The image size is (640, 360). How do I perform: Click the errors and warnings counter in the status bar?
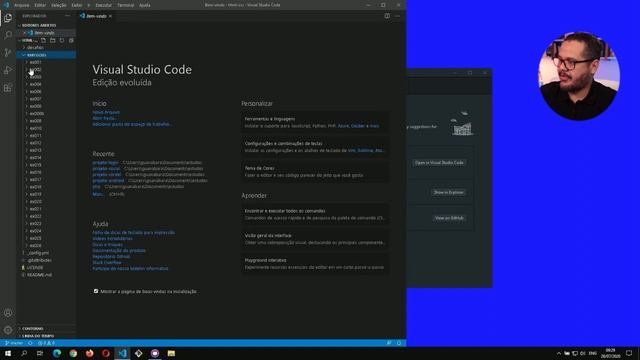pyautogui.click(x=46, y=343)
